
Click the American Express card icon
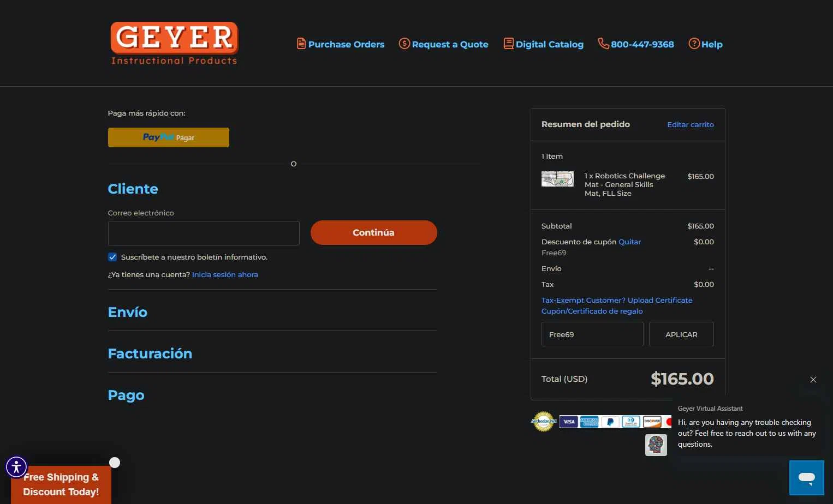[x=590, y=422]
